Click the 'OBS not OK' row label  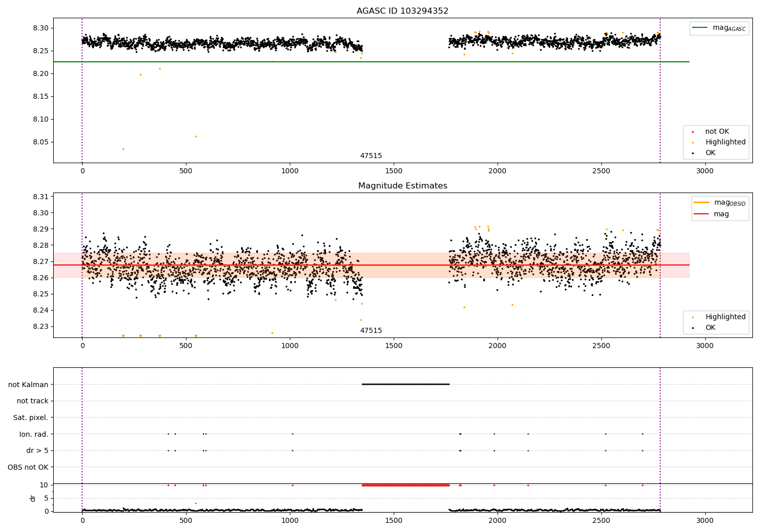[28, 467]
